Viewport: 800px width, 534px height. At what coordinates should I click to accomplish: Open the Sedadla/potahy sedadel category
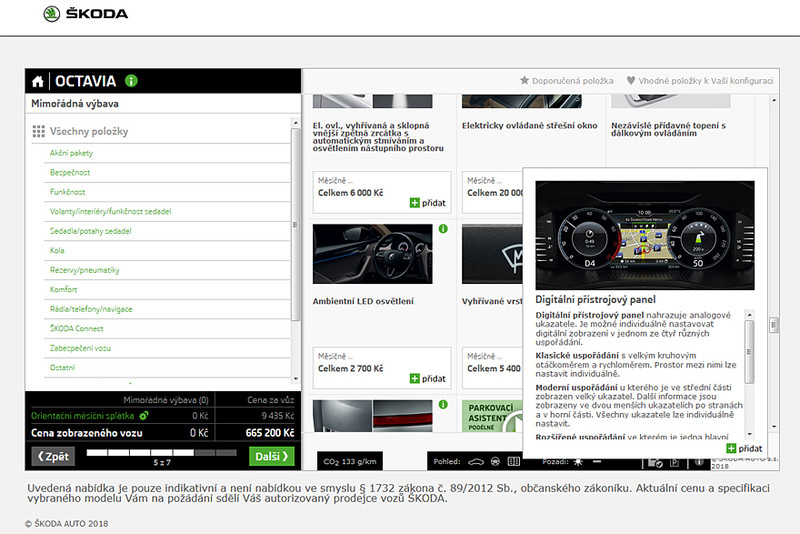click(x=90, y=231)
